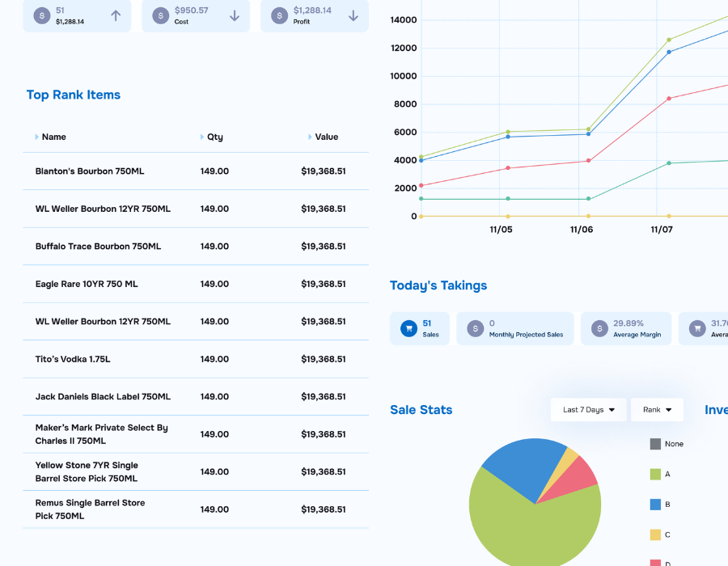Click the B legend blue swatch
The width and height of the screenshot is (728, 566).
point(655,505)
